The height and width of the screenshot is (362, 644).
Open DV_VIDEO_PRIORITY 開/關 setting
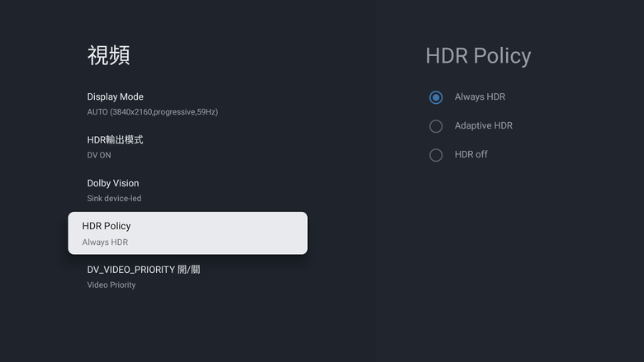point(187,277)
